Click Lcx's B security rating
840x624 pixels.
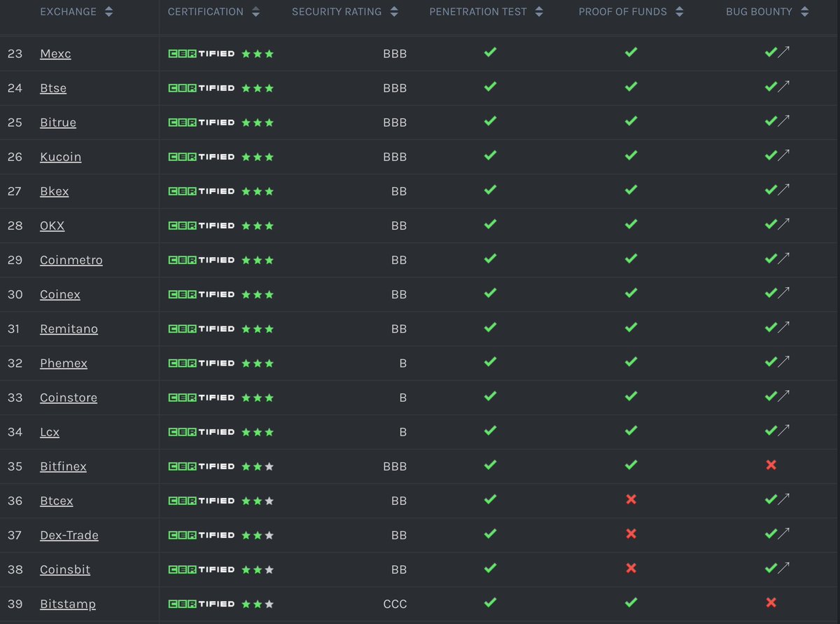(402, 432)
